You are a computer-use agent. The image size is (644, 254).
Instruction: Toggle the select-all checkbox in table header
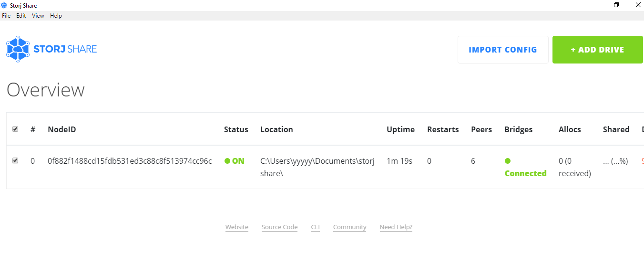tap(15, 129)
